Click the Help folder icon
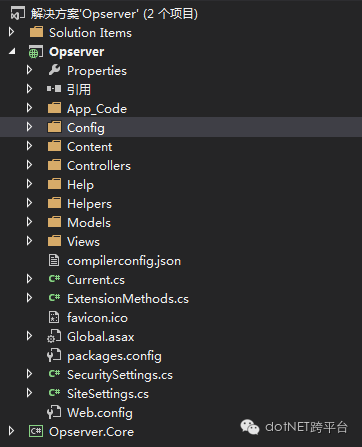 point(54,184)
